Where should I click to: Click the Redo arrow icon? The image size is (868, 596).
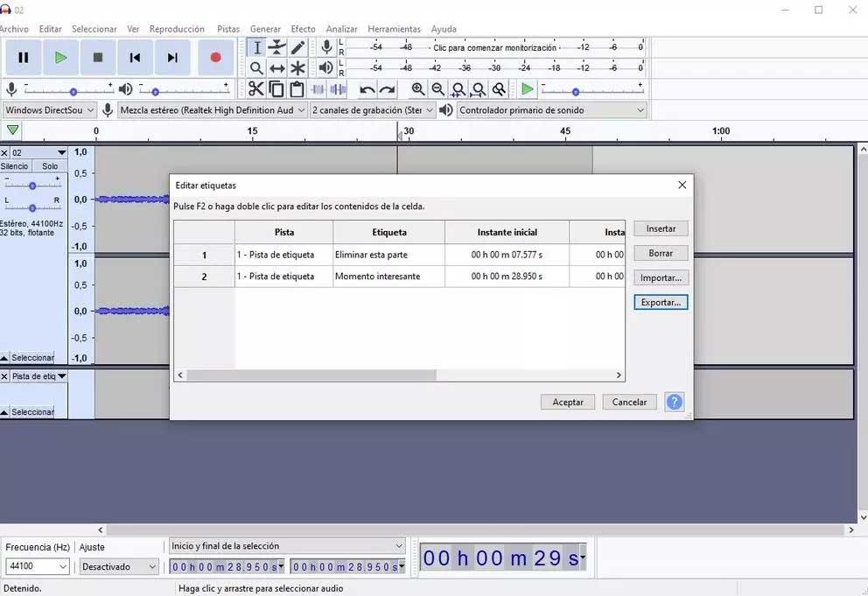388,89
